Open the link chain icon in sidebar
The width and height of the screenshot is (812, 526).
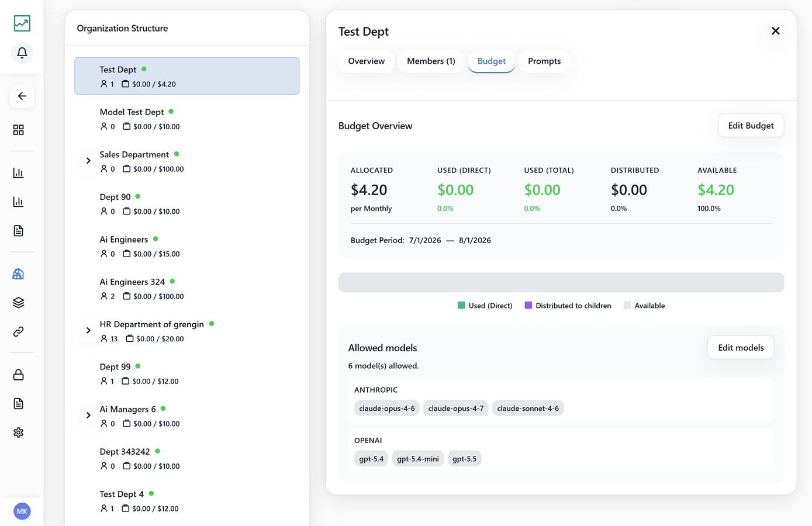tap(19, 331)
